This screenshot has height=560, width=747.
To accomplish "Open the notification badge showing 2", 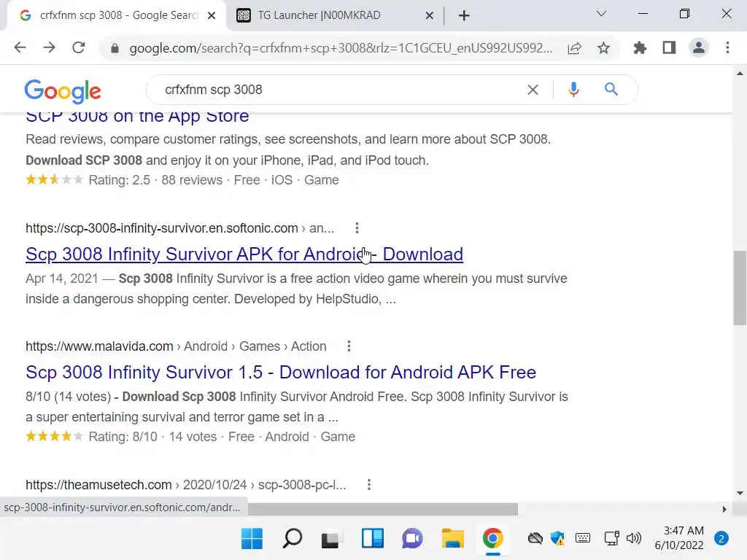I will tap(721, 539).
